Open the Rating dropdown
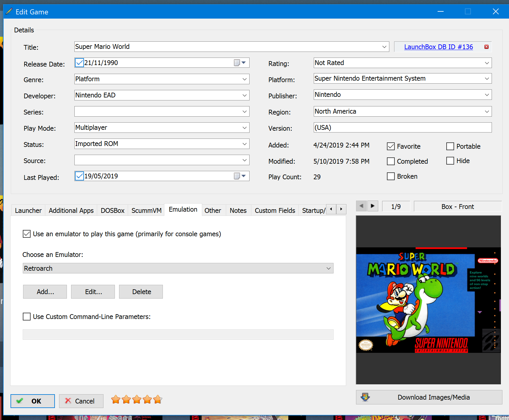 [487, 63]
